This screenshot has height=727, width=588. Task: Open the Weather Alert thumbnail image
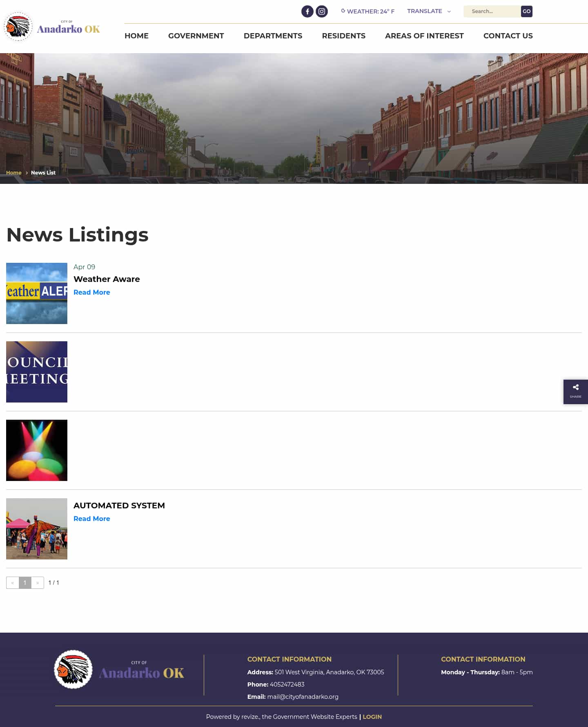pyautogui.click(x=37, y=293)
